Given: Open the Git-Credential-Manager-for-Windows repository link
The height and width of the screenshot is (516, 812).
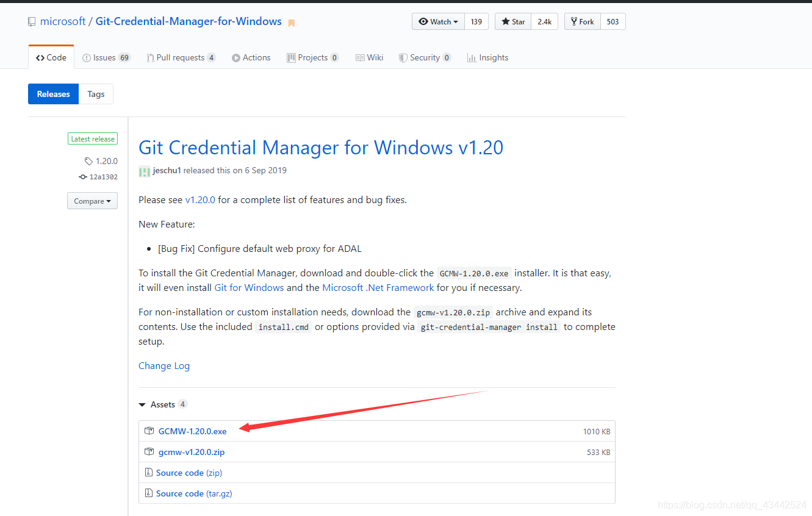Looking at the screenshot, I should point(189,21).
